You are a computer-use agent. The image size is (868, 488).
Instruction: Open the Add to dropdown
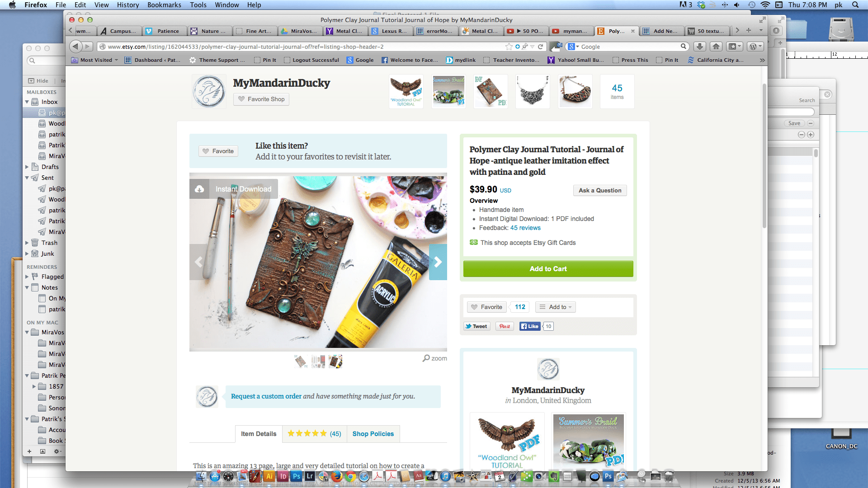tap(556, 307)
